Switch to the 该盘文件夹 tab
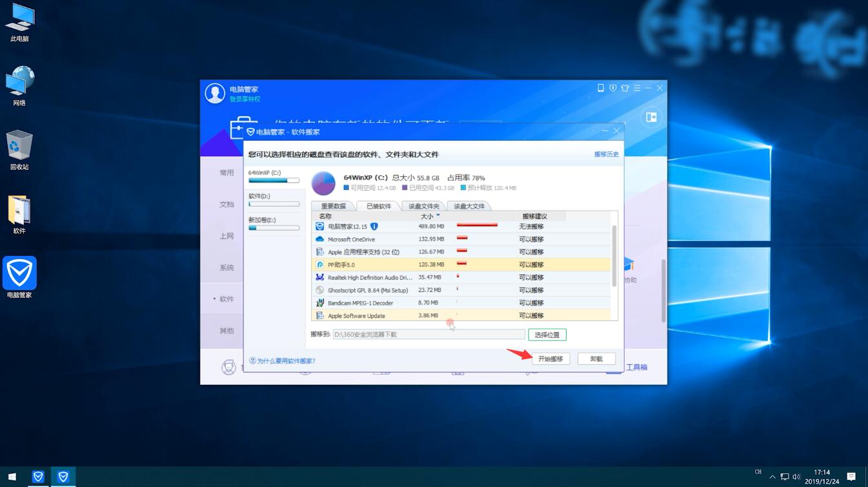868x487 pixels. coord(424,206)
